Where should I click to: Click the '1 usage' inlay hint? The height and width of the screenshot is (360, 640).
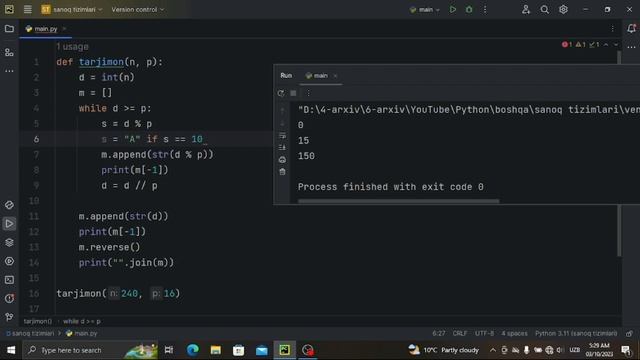(72, 47)
